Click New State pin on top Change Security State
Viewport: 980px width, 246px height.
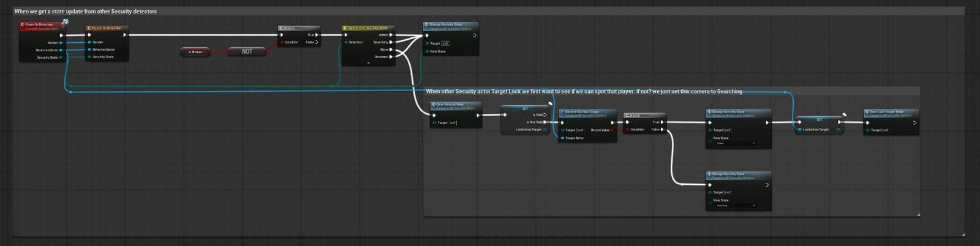427,51
